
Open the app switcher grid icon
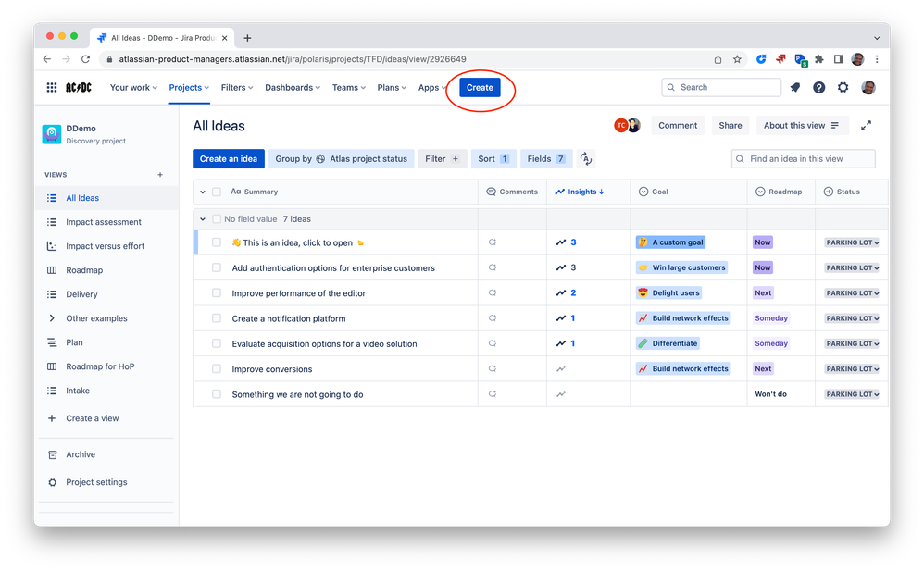click(52, 87)
